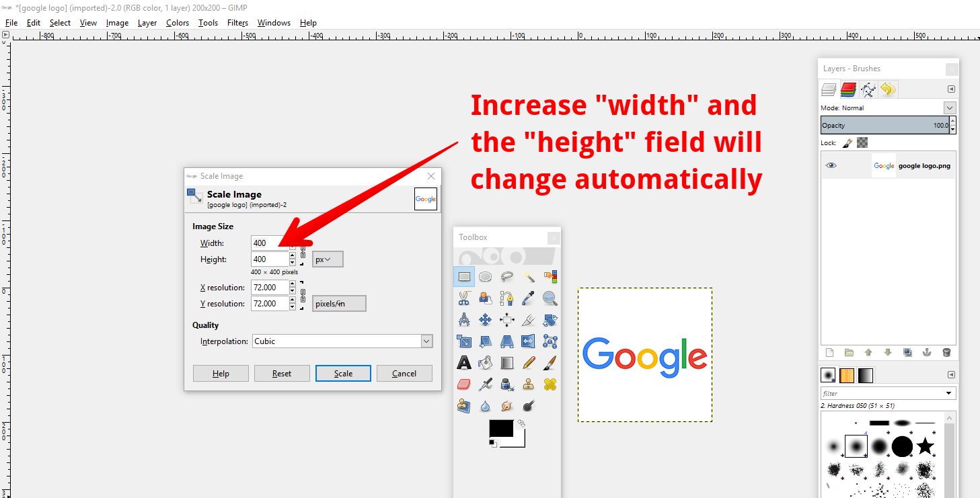Screen dimensions: 980x498
Task: Choose the Move tool
Action: [486, 320]
